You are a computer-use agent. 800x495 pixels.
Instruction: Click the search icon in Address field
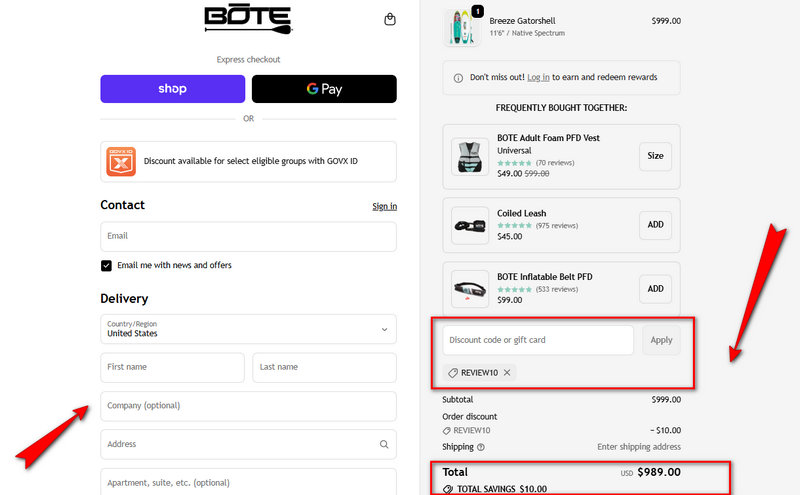click(x=384, y=444)
